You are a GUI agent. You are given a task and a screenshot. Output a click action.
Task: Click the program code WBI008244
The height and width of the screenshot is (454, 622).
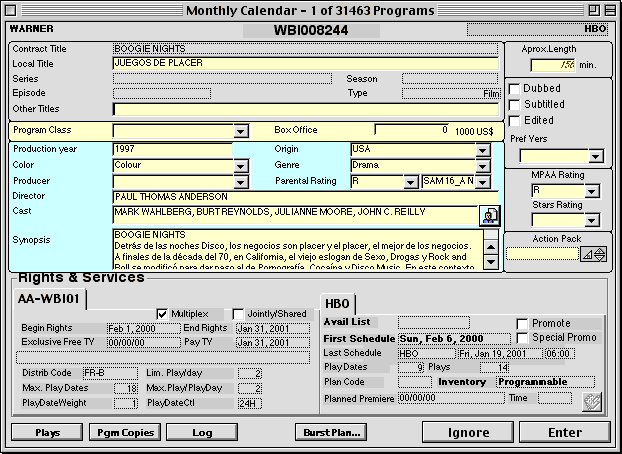[x=311, y=31]
